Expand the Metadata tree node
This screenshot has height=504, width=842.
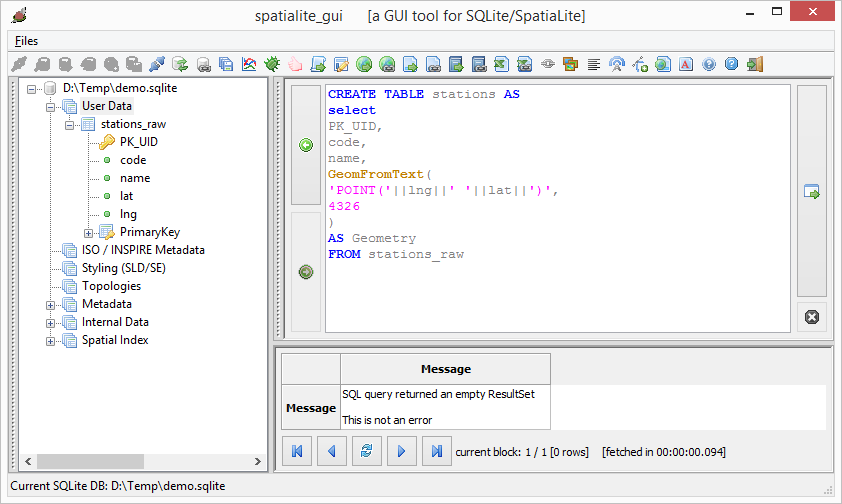click(50, 305)
